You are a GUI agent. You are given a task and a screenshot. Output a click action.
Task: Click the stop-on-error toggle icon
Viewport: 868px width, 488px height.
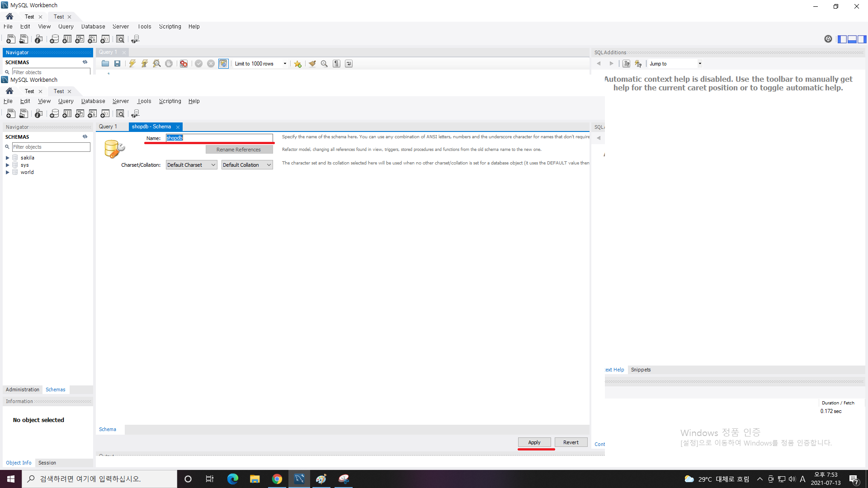184,64
